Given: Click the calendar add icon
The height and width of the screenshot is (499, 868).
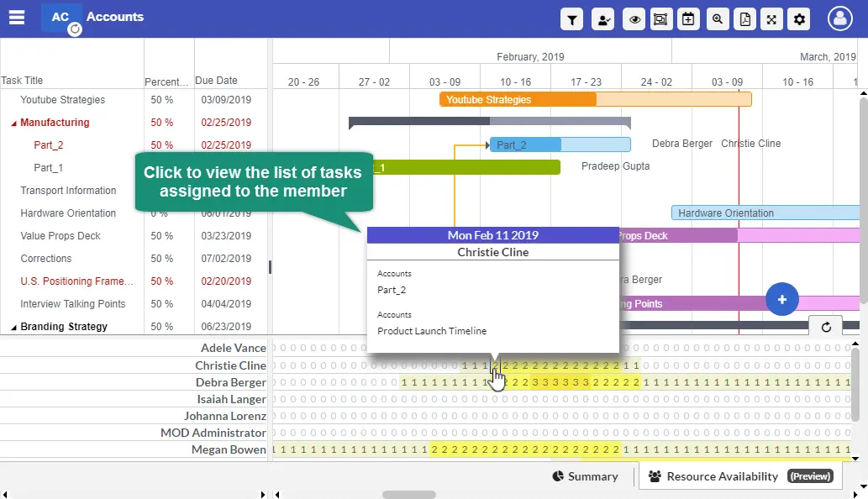Looking at the screenshot, I should [688, 19].
